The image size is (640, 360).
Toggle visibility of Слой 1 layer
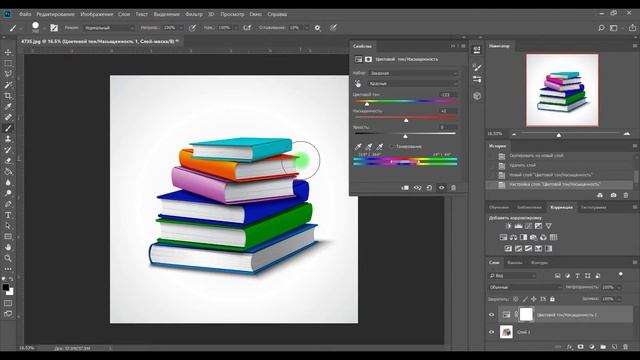(x=491, y=332)
